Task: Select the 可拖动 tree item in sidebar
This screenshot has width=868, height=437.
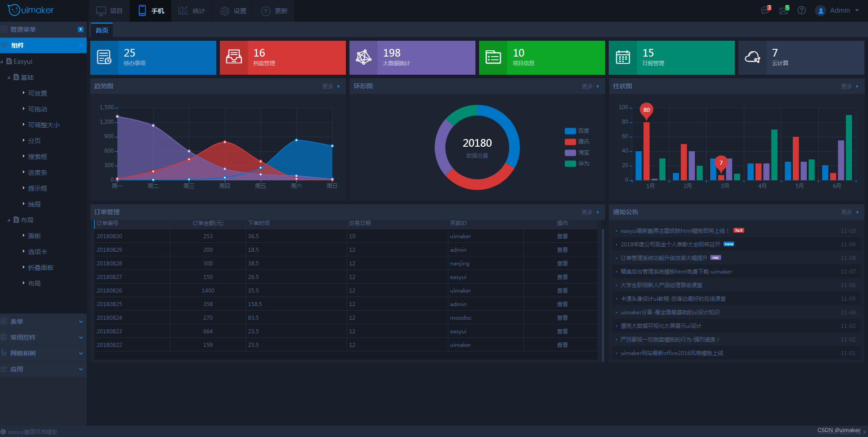Action: tap(38, 109)
